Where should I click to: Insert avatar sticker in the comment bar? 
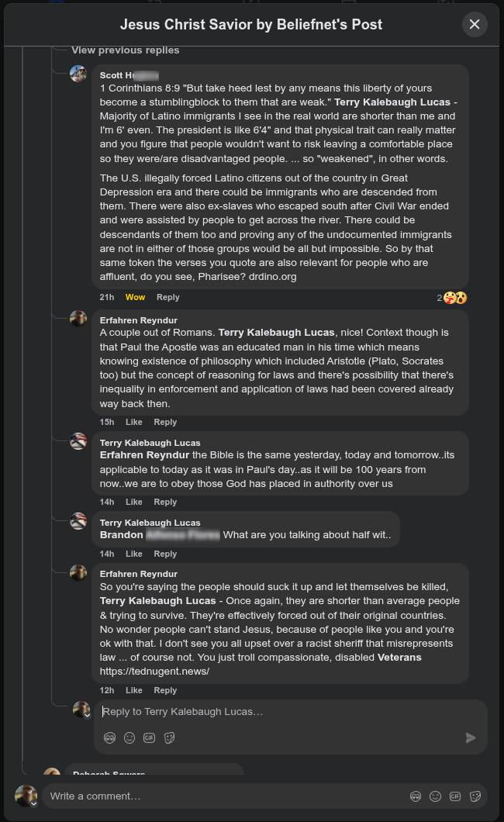[416, 796]
